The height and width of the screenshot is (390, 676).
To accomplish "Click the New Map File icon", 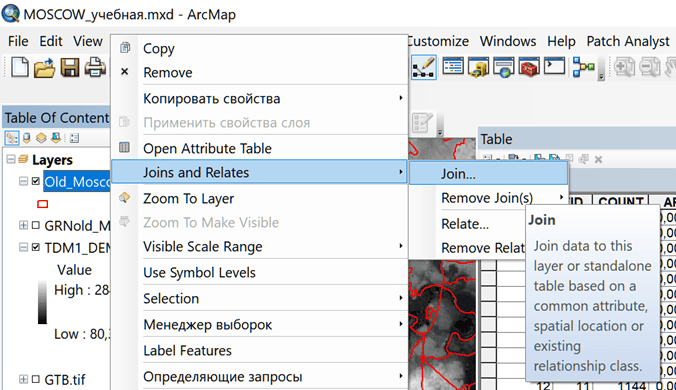I will click(x=19, y=68).
